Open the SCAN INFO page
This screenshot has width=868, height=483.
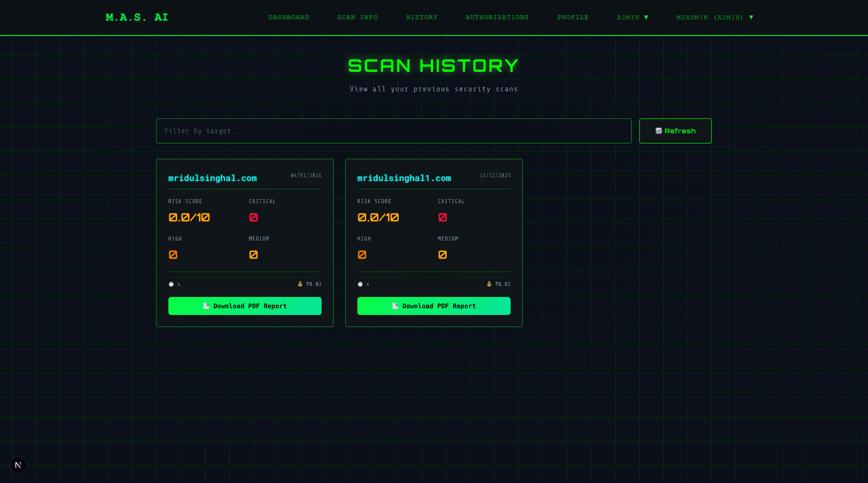pyautogui.click(x=358, y=17)
